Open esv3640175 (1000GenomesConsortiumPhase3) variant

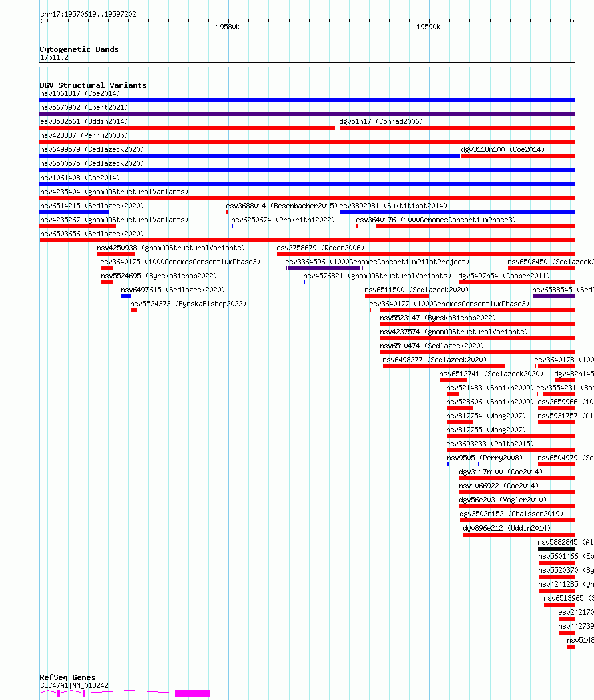click(x=180, y=262)
